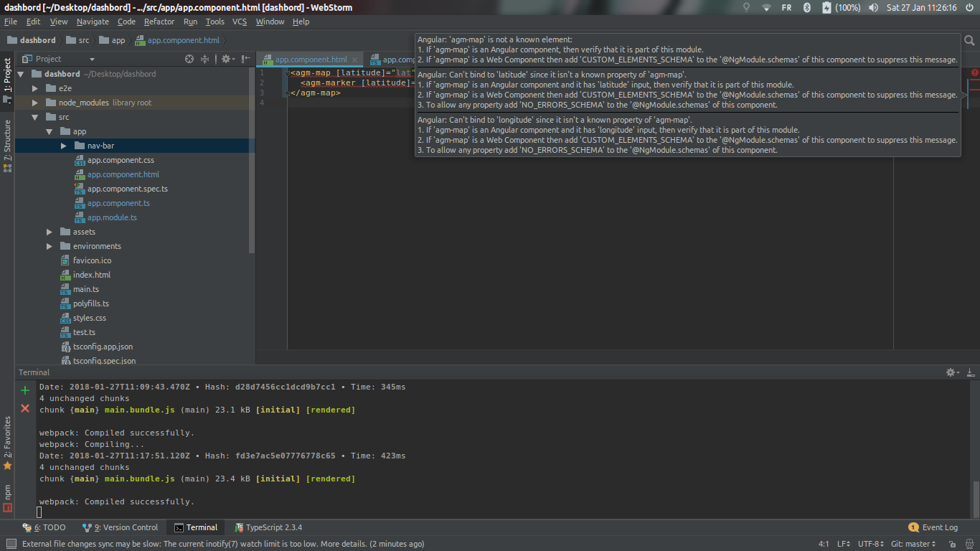
Task: Expand the node_modules folder
Action: pyautogui.click(x=35, y=103)
